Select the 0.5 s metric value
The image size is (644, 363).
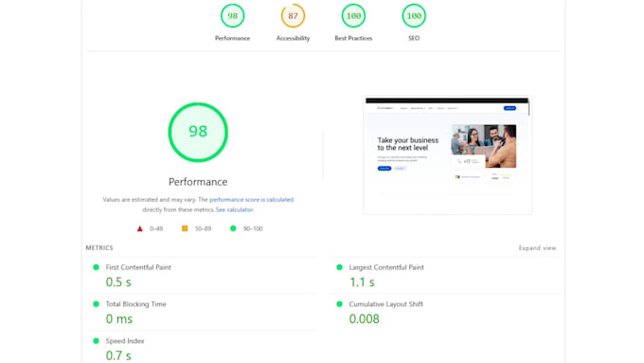tap(118, 282)
